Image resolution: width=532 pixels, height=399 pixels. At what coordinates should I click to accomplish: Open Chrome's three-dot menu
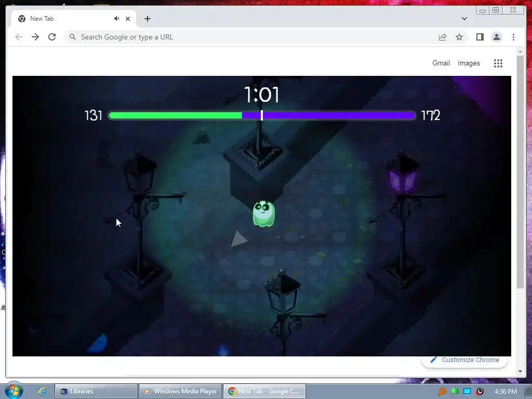(513, 37)
